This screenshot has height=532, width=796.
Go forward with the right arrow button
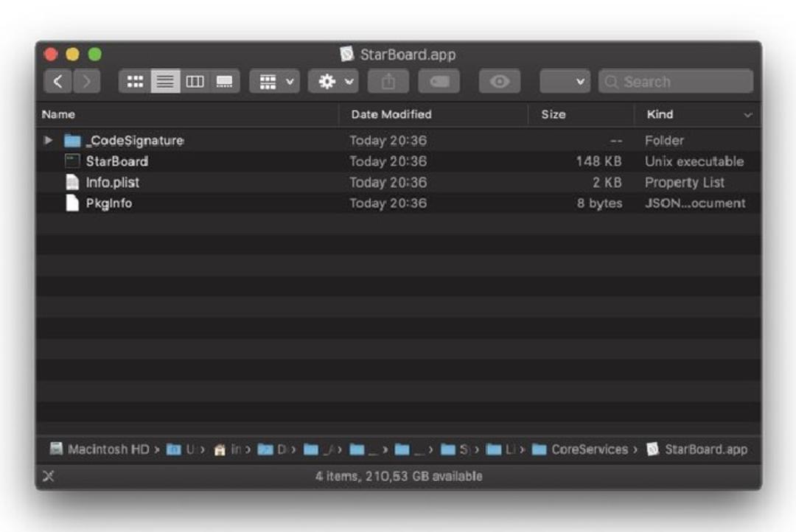pos(87,82)
